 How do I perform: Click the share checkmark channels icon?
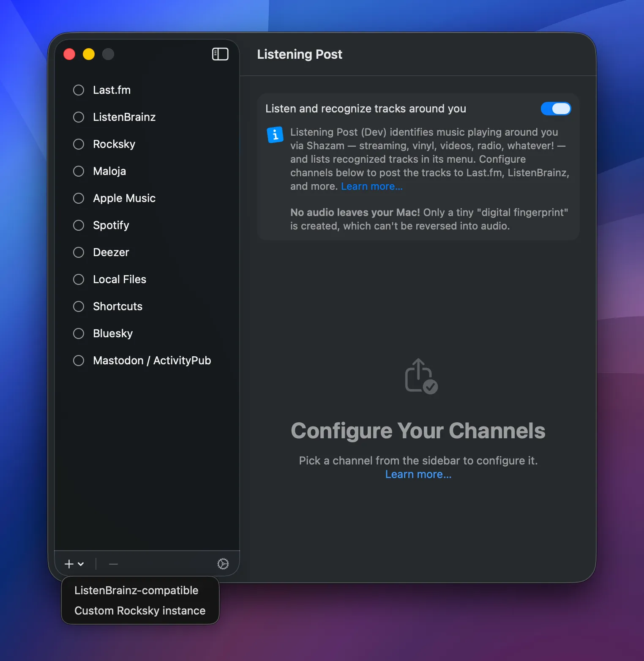click(x=420, y=377)
